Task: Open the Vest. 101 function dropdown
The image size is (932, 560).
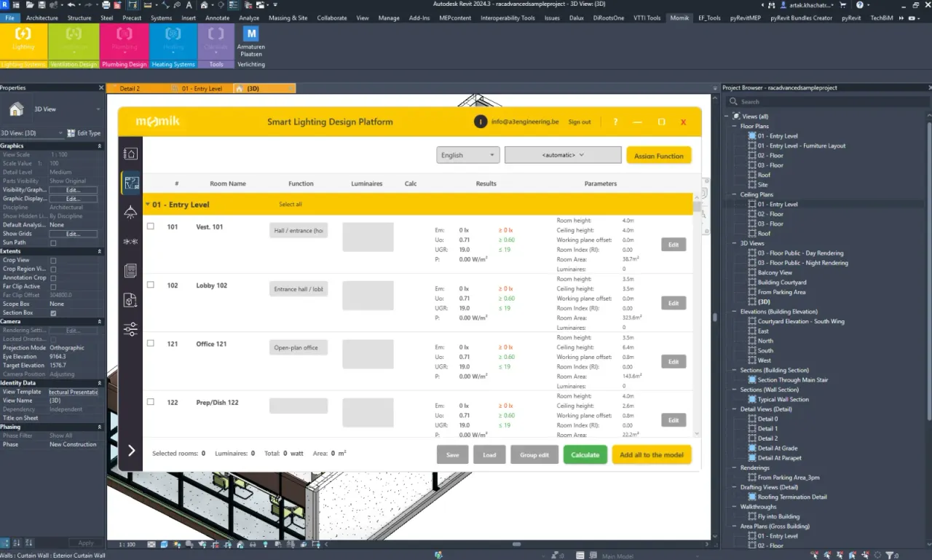Action: (299, 231)
